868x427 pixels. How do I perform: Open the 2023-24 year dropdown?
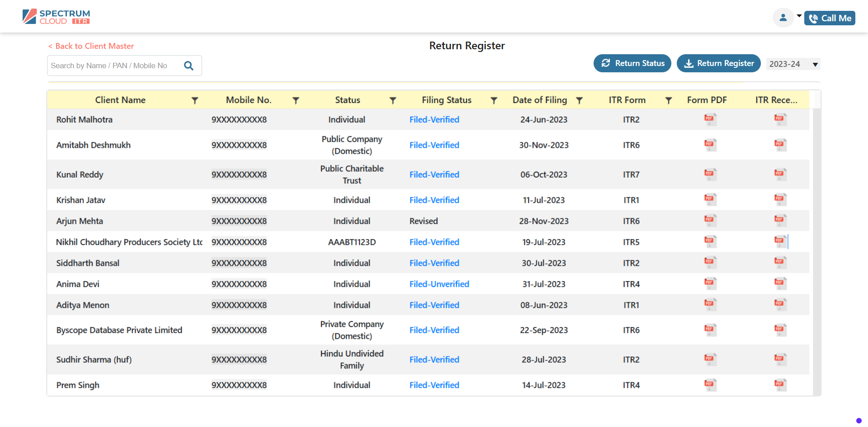coord(793,64)
